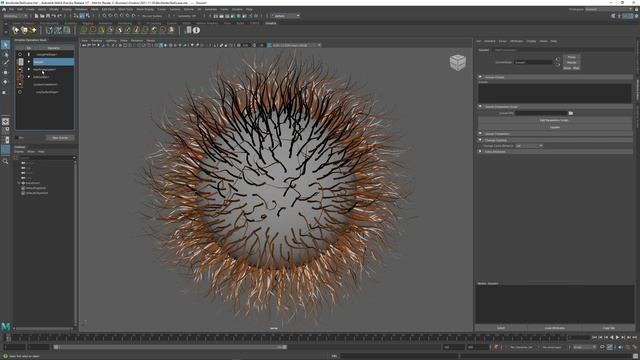Click the New Scene icon on status line
The width and height of the screenshot is (640, 360).
point(36,16)
